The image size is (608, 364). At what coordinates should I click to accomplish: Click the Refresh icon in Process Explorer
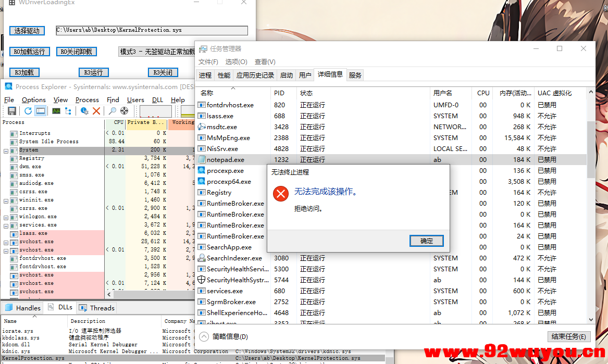click(28, 110)
